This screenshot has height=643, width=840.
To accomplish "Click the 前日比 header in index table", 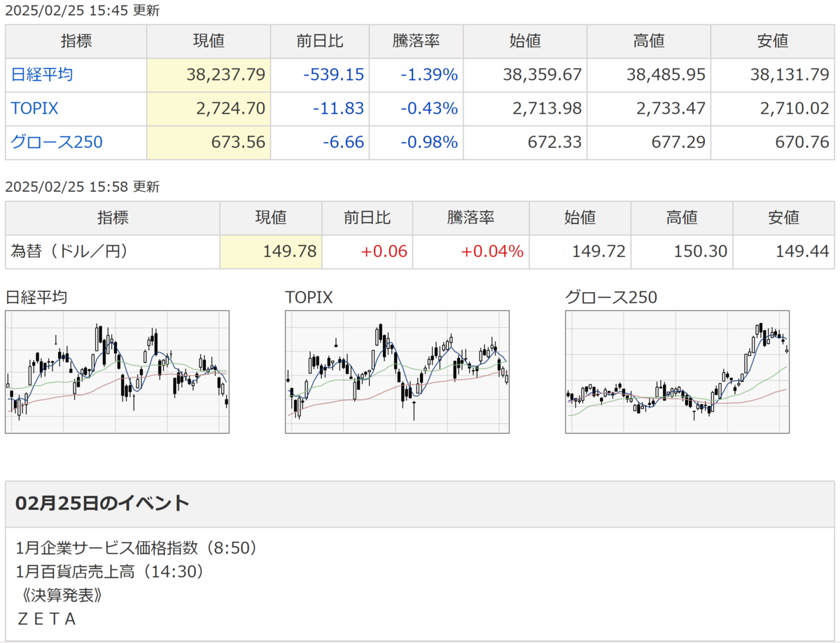I will coord(320,41).
